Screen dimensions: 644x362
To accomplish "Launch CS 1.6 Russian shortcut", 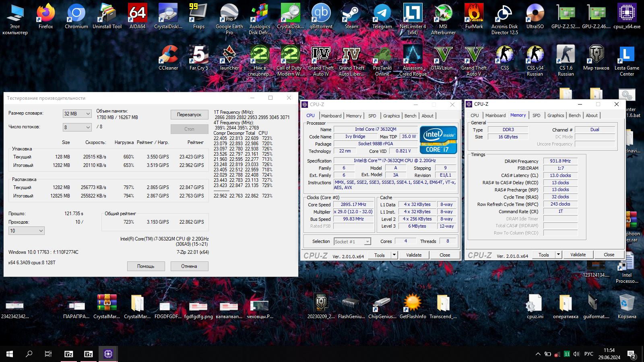I will click(x=566, y=60).
